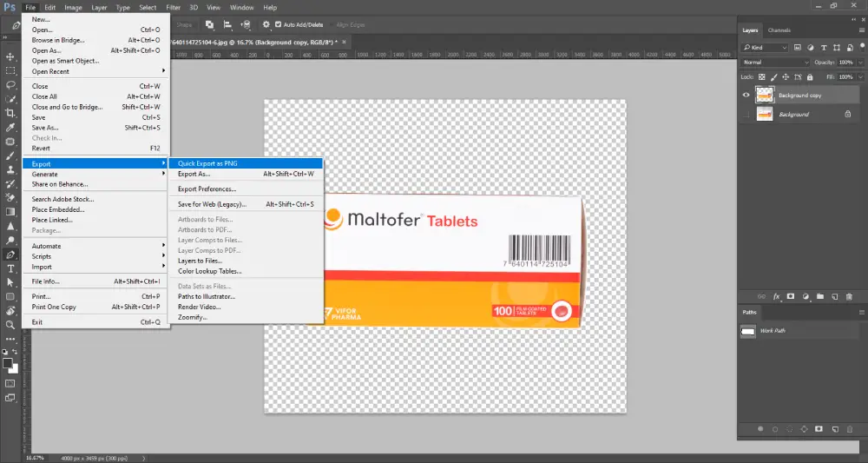This screenshot has height=463, width=868.
Task: Open the Fill slider dropdown arrow
Action: [861, 77]
